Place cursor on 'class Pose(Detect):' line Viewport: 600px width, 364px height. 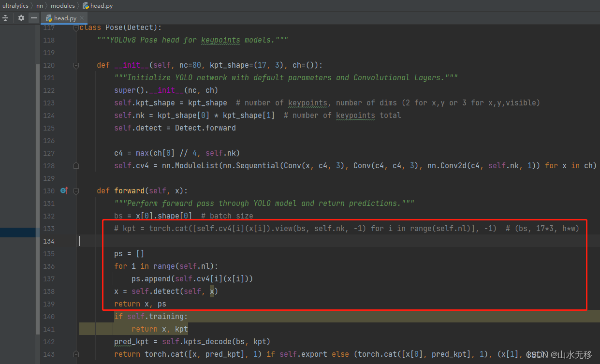click(120, 28)
